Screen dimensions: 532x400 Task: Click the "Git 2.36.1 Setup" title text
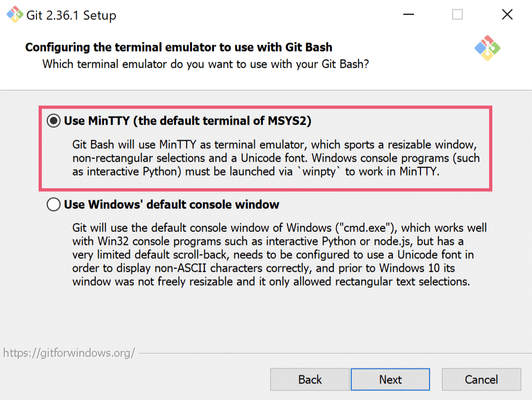71,16
